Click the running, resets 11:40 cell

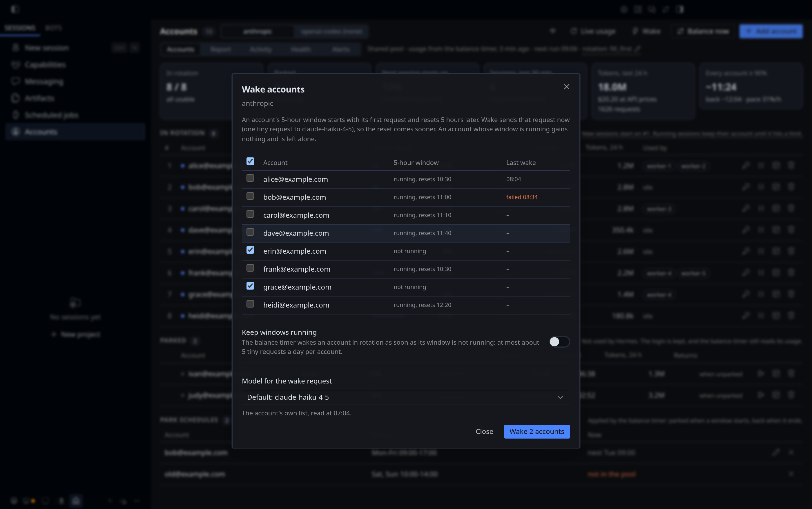click(422, 233)
